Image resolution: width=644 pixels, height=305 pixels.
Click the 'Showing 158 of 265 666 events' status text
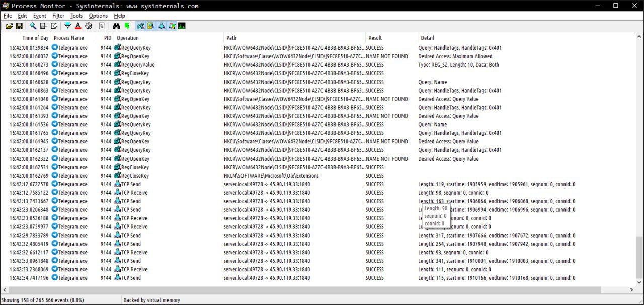(43, 300)
